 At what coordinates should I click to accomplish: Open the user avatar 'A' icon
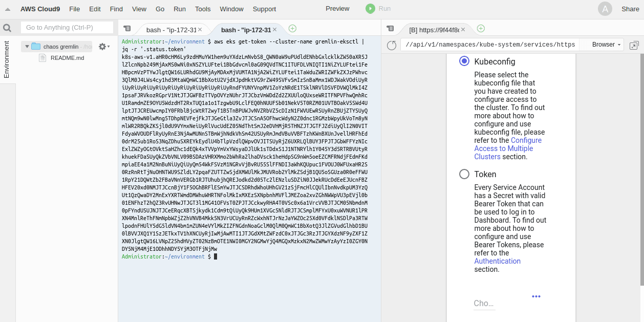(x=605, y=9)
